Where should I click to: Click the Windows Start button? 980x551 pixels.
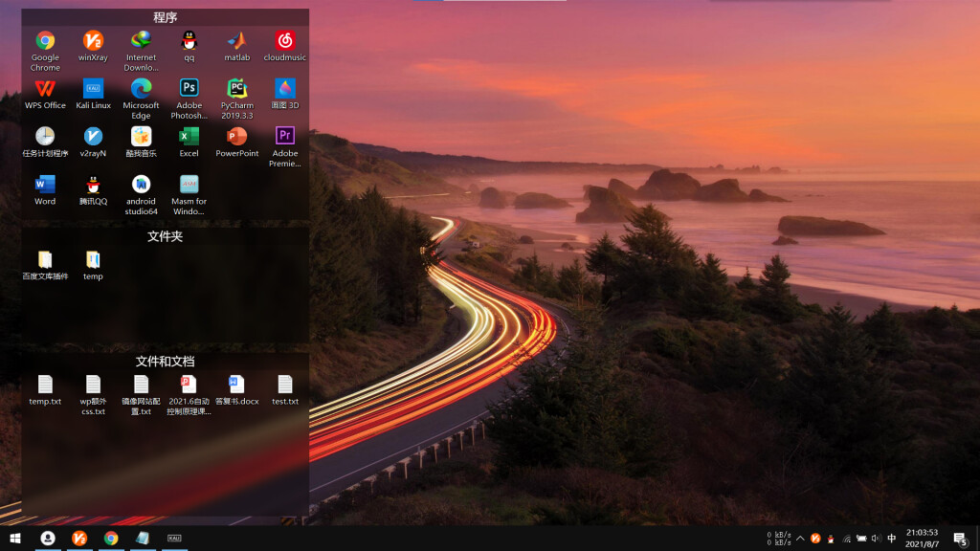[15, 538]
